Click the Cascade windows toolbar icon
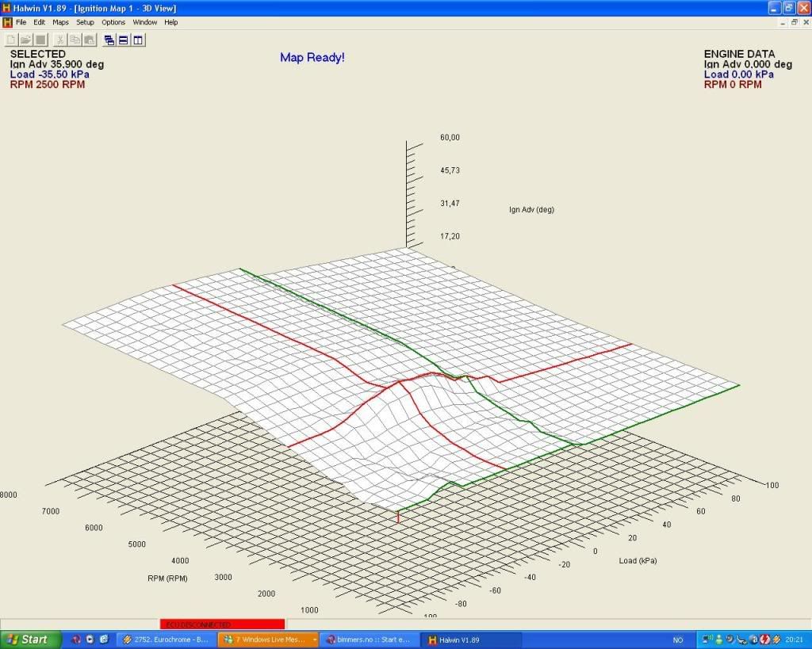 tap(109, 40)
